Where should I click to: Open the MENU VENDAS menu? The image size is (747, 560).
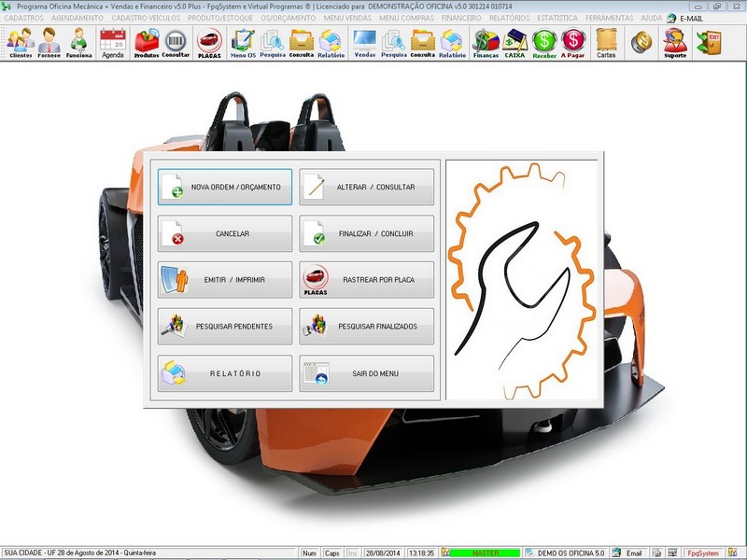coord(347,18)
